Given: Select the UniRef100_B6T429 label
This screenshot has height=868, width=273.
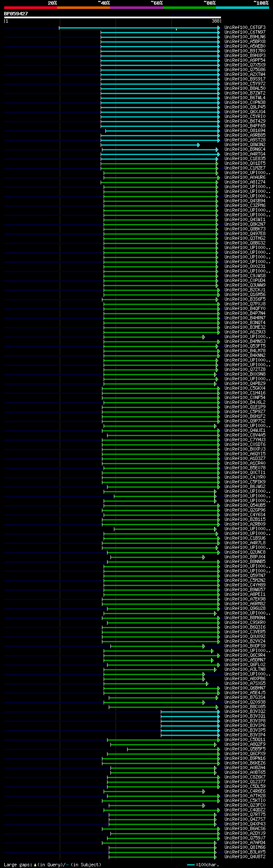Looking at the screenshot, I should coord(245,121).
